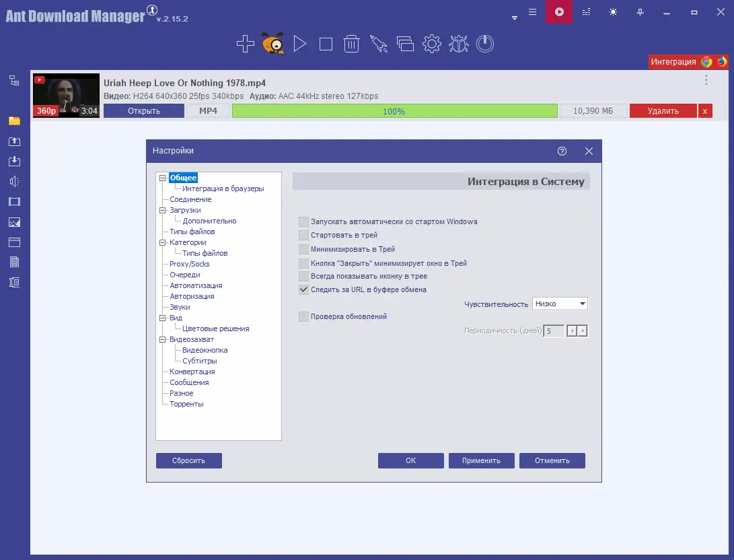Image resolution: width=734 pixels, height=560 pixels.
Task: Click the Периодичность days field showing 5
Action: point(554,331)
